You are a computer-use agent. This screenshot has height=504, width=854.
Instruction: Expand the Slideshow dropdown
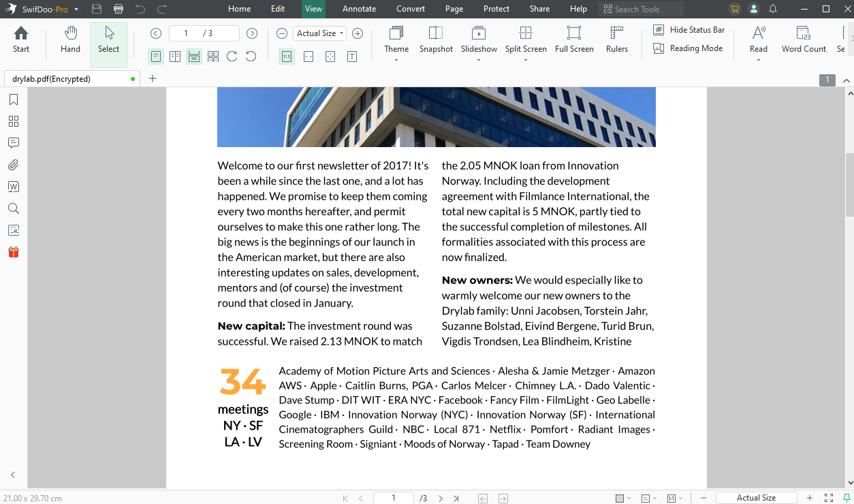pyautogui.click(x=479, y=60)
